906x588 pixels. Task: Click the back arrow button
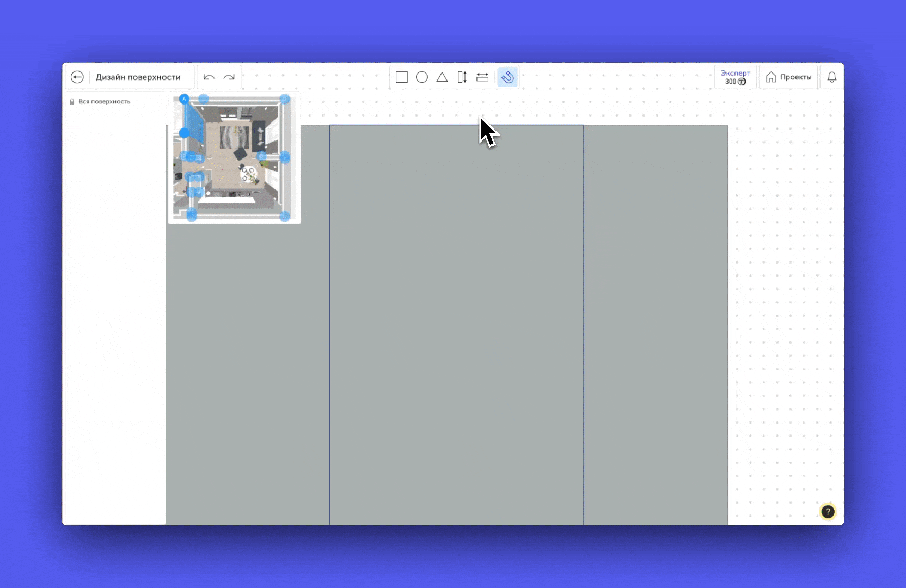pos(77,77)
